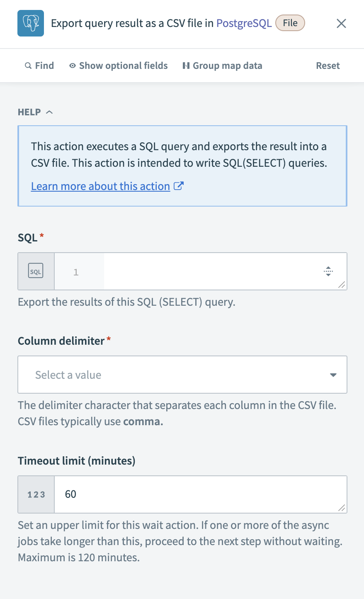
Task: Click the Group map data icon
Action: [x=186, y=65]
